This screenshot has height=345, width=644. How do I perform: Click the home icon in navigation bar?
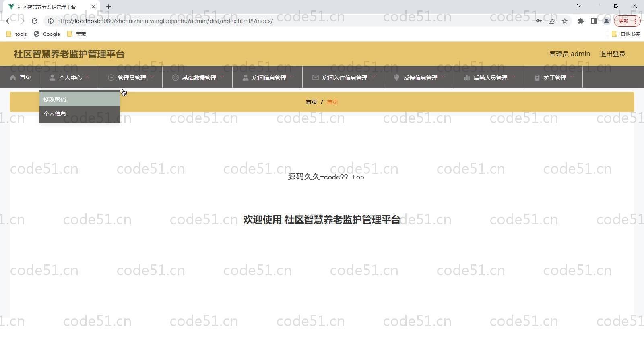13,77
